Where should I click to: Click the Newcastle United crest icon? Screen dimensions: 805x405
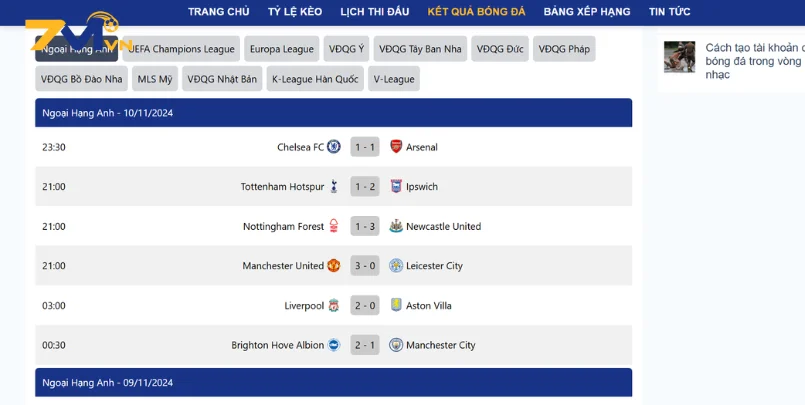point(396,226)
